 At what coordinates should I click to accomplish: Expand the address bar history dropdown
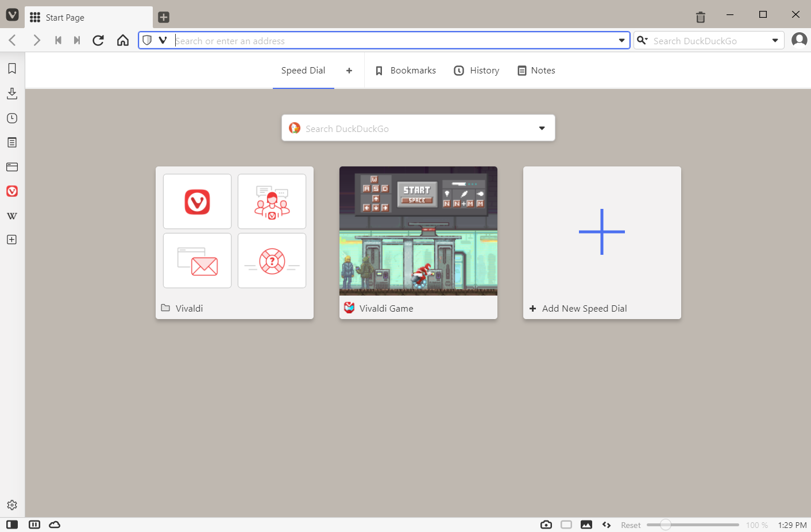tap(621, 40)
